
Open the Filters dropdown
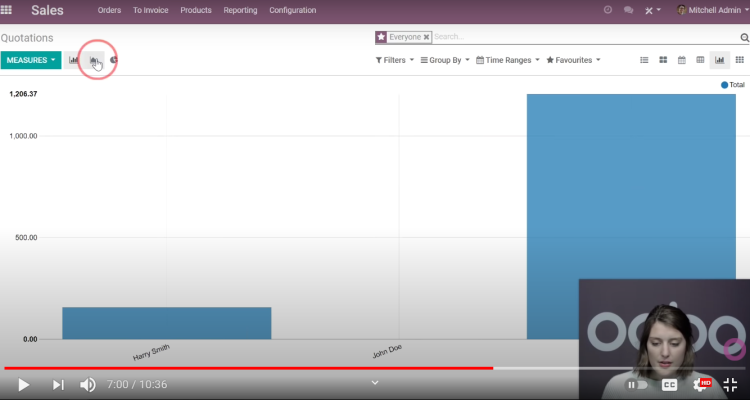[395, 60]
